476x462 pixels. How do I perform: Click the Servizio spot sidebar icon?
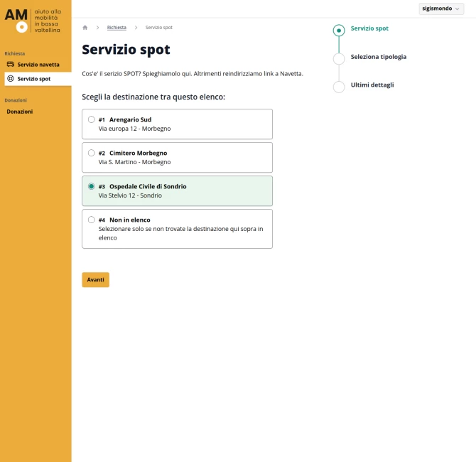point(11,79)
